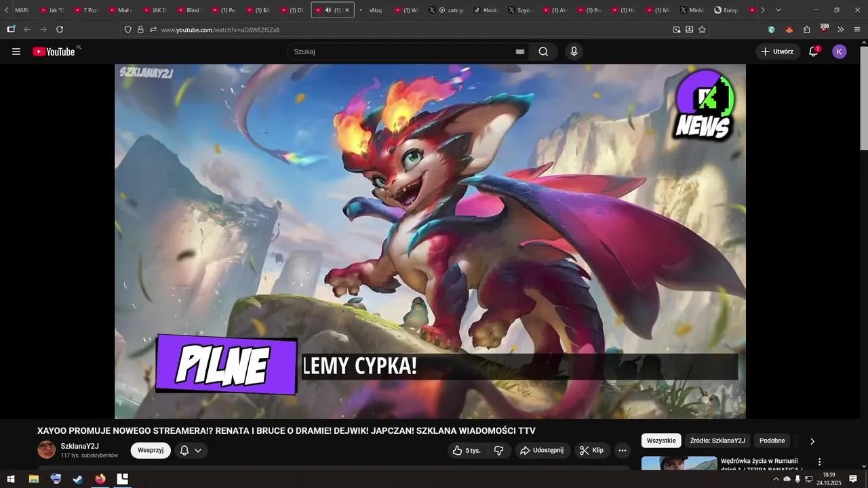Screen dimensions: 868x488
Task: Open picture-in-picture from address bar
Action: (676, 29)
